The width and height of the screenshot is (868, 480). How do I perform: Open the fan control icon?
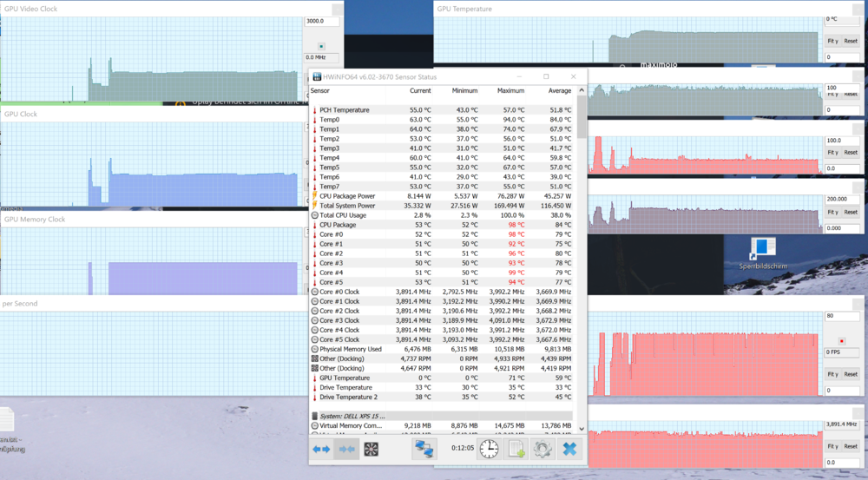point(372,449)
